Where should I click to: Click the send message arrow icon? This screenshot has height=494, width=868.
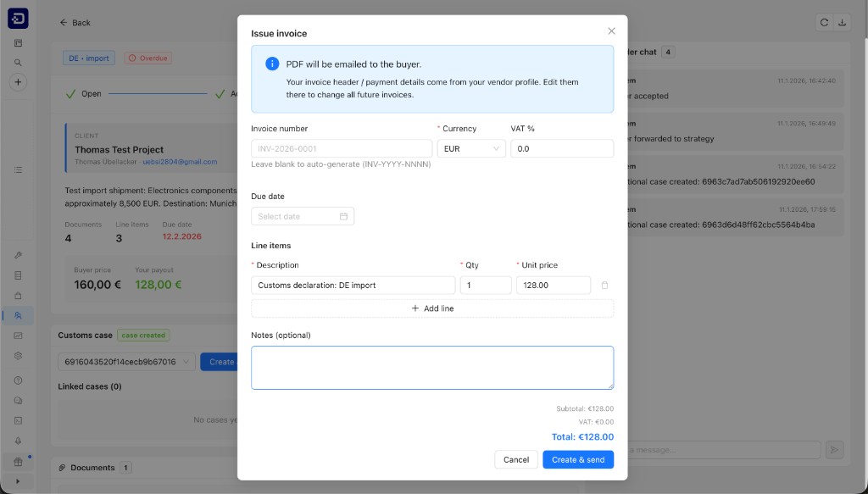click(834, 450)
